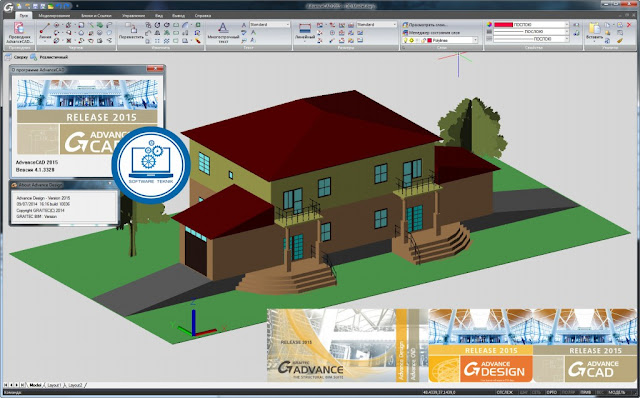Switch to the Управление ribbon tab
Screen dimensions: 640x398
(x=133, y=16)
